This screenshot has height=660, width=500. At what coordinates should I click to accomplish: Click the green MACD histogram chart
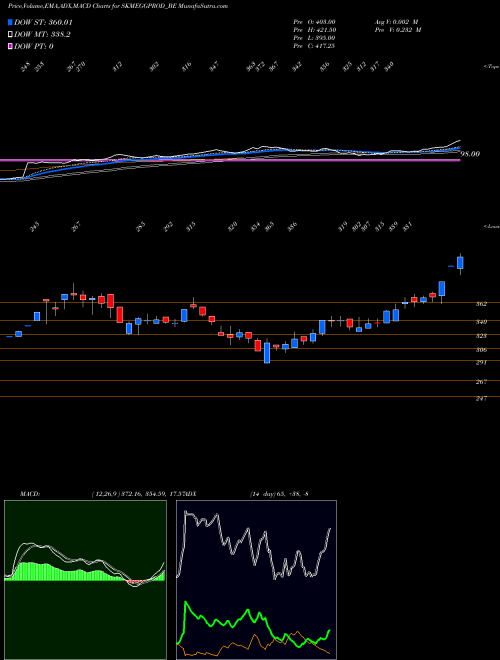(85, 580)
